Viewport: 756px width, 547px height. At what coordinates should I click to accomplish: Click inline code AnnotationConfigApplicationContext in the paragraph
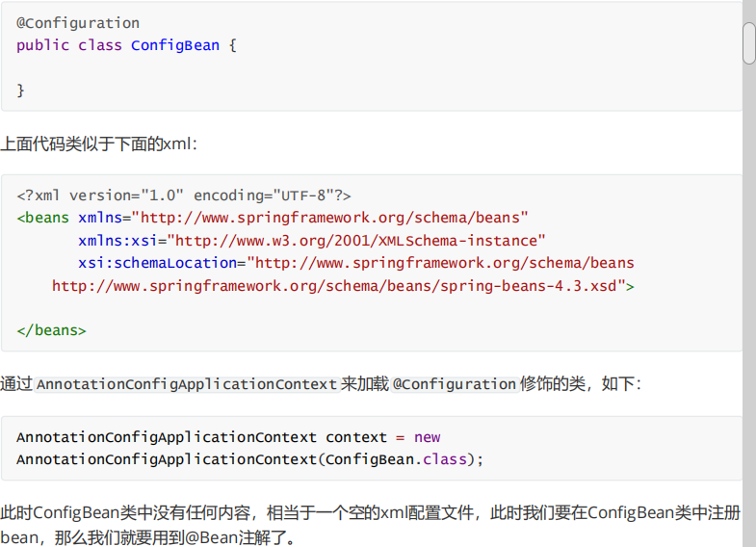(x=187, y=384)
